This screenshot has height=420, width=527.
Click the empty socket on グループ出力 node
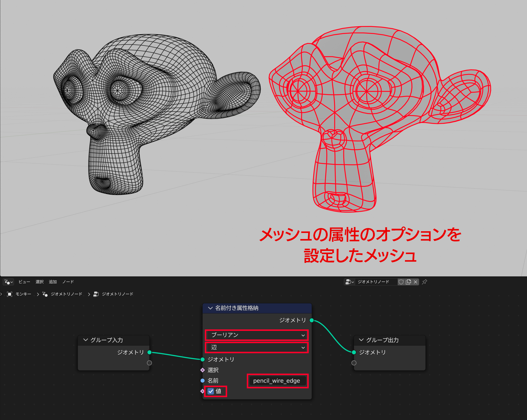[x=354, y=363]
